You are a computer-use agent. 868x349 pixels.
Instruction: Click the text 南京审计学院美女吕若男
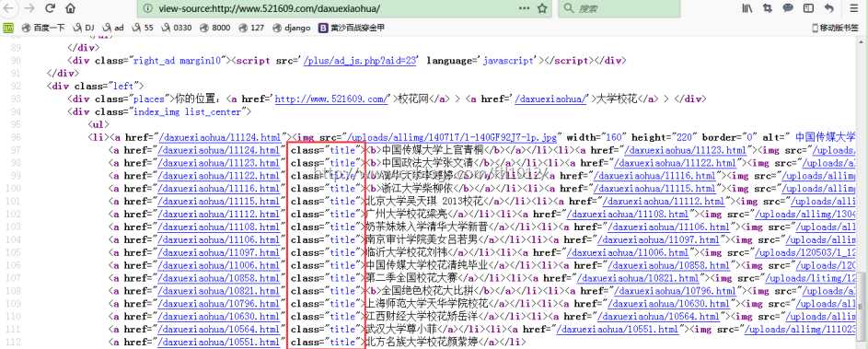coord(422,239)
